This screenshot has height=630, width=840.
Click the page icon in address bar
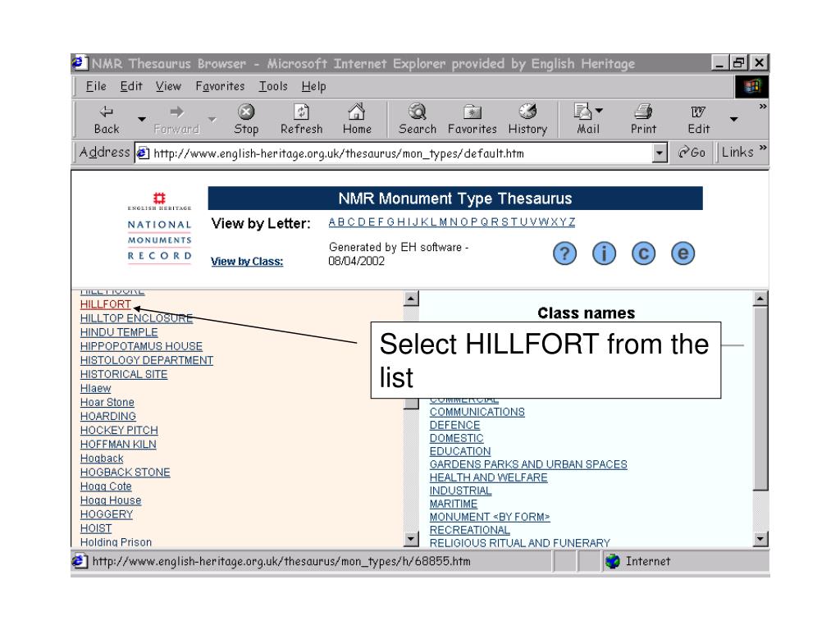(143, 153)
